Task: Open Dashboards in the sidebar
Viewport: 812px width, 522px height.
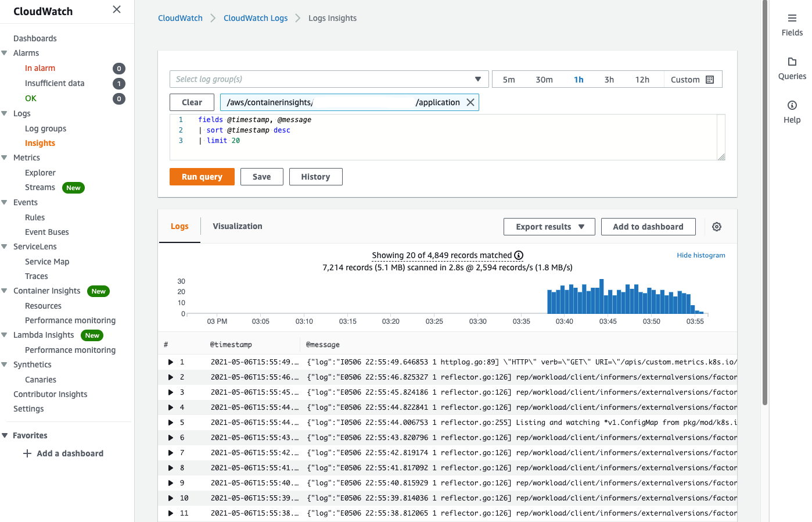Action: (35, 38)
